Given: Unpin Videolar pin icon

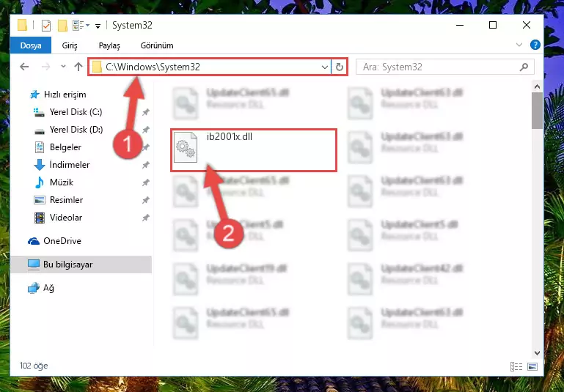Looking at the screenshot, I should pos(146,218).
